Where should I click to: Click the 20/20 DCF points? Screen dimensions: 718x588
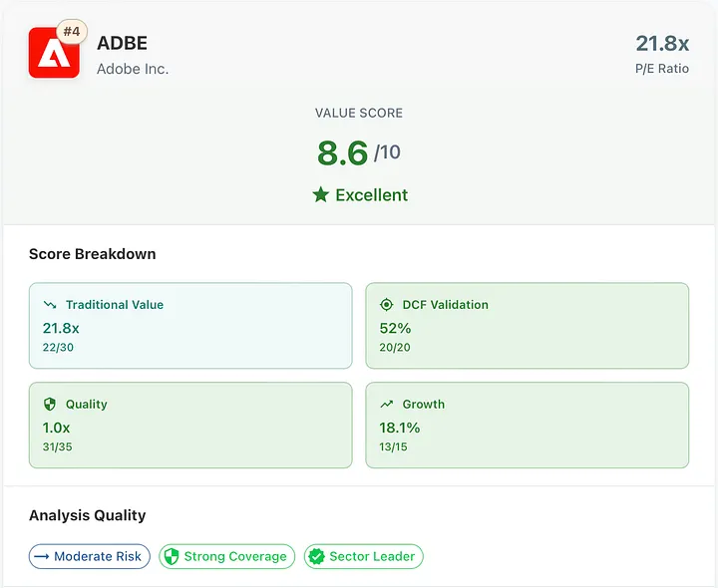click(395, 347)
